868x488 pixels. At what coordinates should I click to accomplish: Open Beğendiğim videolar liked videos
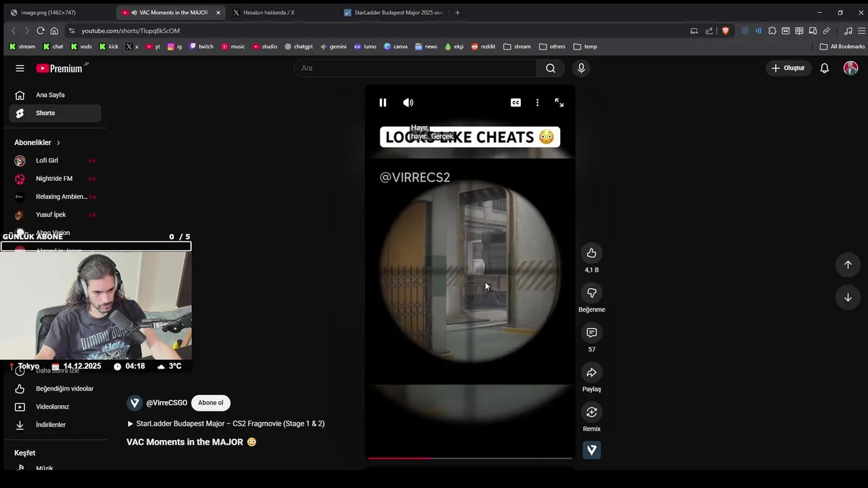point(55,388)
